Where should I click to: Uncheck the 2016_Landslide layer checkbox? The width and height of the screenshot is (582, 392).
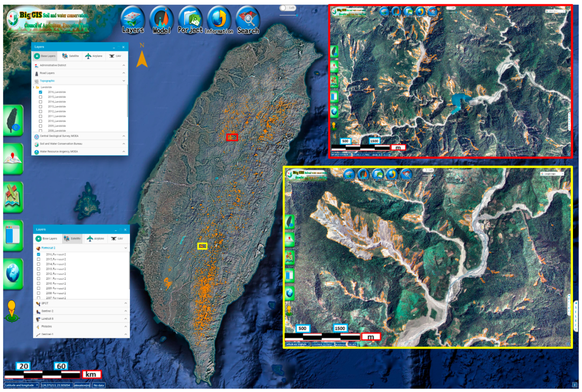40,92
